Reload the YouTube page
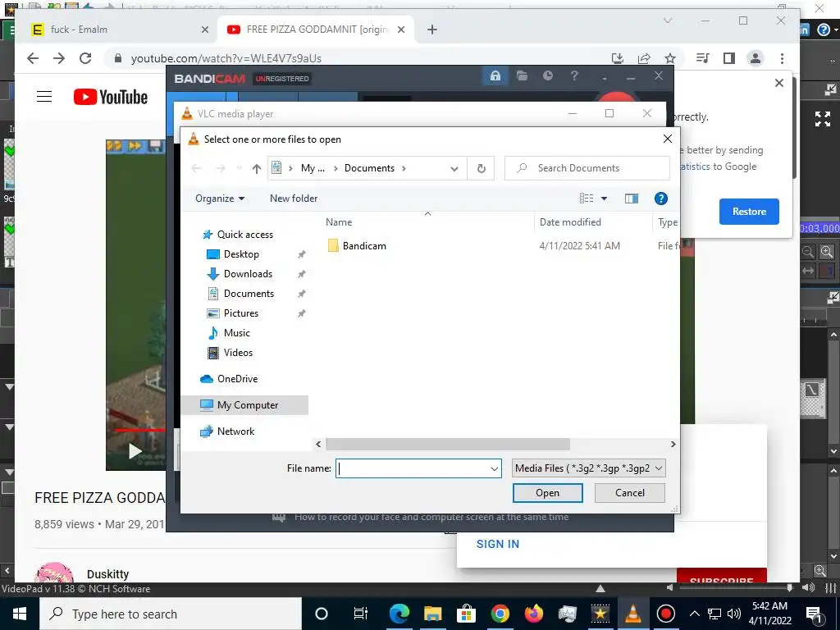840x630 pixels. click(85, 58)
